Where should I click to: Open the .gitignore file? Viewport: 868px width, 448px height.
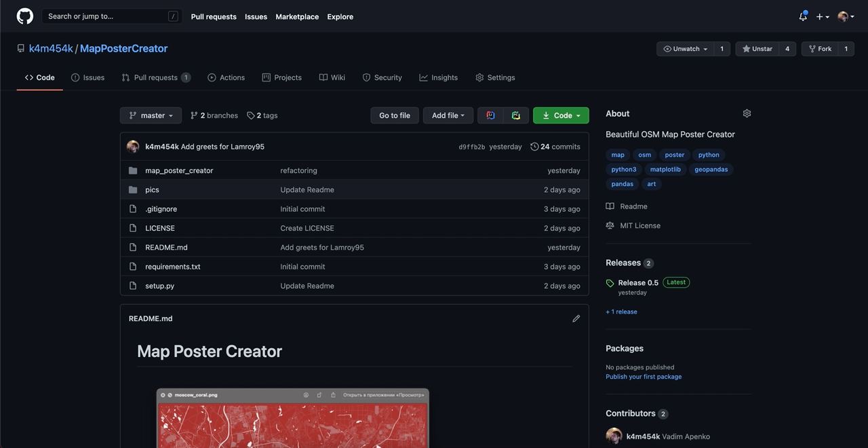(161, 209)
